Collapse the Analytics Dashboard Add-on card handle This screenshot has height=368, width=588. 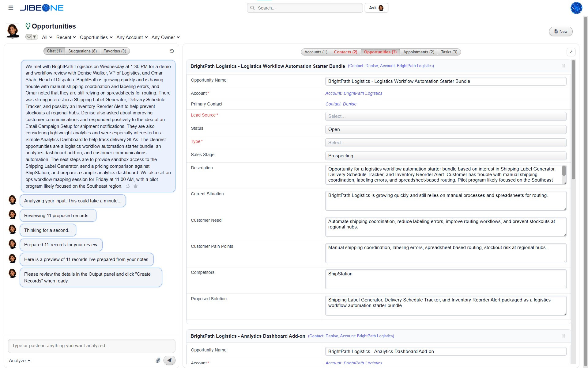point(563,336)
